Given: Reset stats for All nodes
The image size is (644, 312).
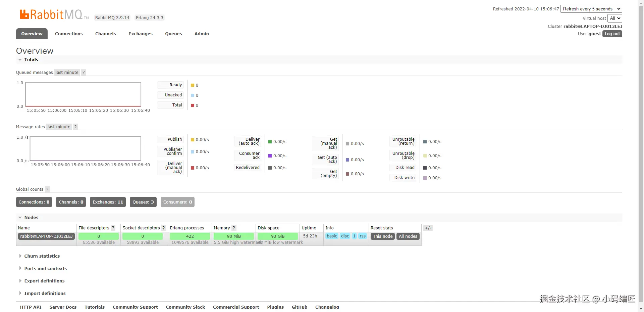Looking at the screenshot, I should pyautogui.click(x=408, y=236).
